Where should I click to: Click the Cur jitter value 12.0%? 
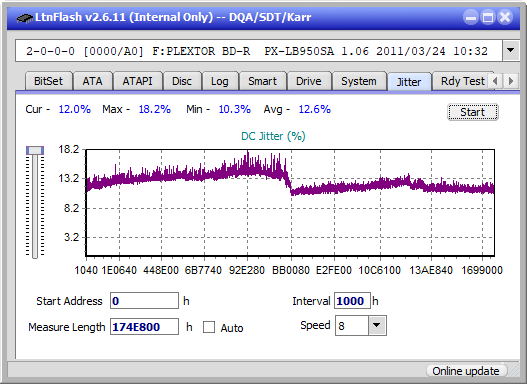click(75, 109)
